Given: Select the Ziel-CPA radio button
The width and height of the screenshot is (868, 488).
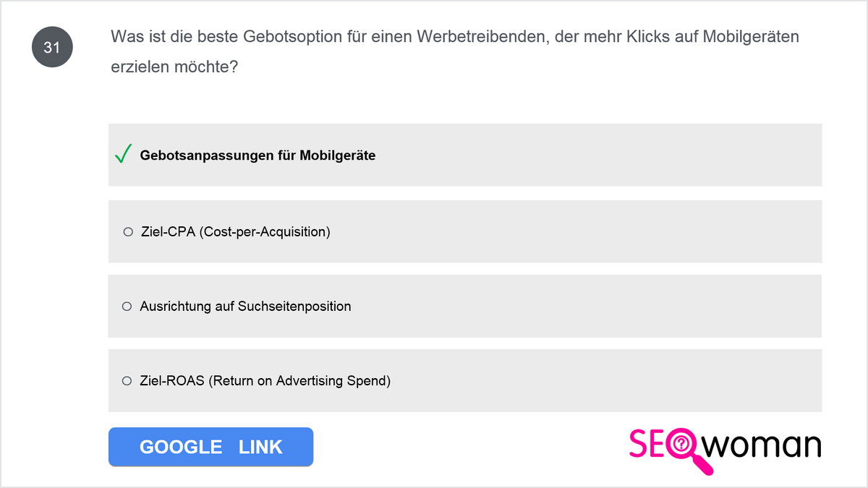Looking at the screenshot, I should (128, 232).
